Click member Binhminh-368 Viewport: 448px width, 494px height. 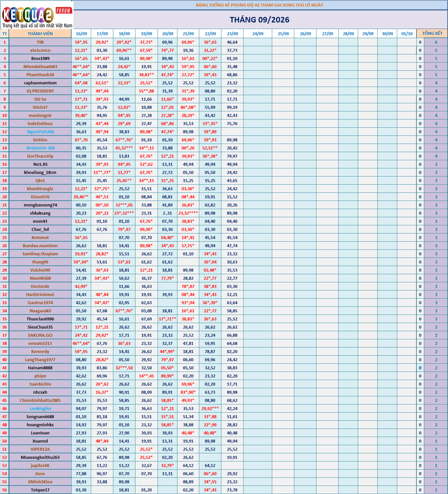tap(40, 148)
